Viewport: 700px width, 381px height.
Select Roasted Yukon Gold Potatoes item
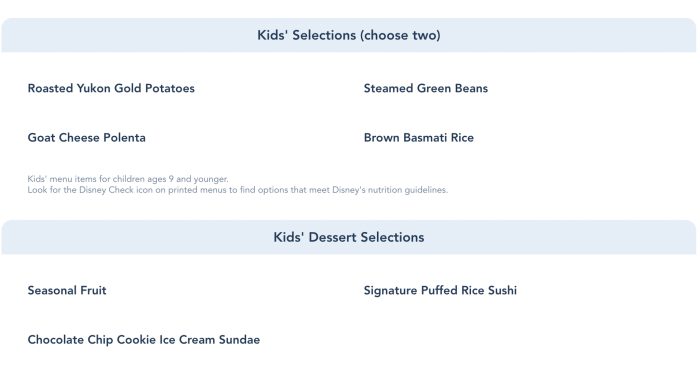click(111, 88)
